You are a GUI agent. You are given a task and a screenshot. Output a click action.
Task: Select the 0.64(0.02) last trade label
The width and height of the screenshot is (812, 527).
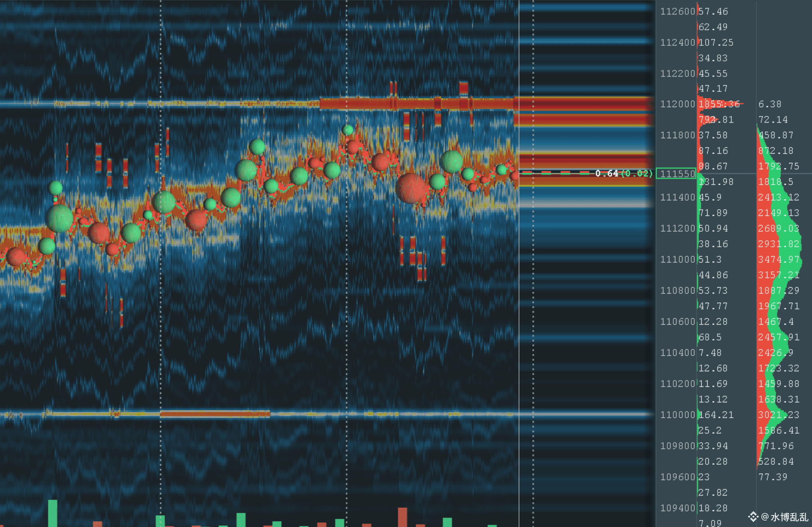(x=624, y=173)
